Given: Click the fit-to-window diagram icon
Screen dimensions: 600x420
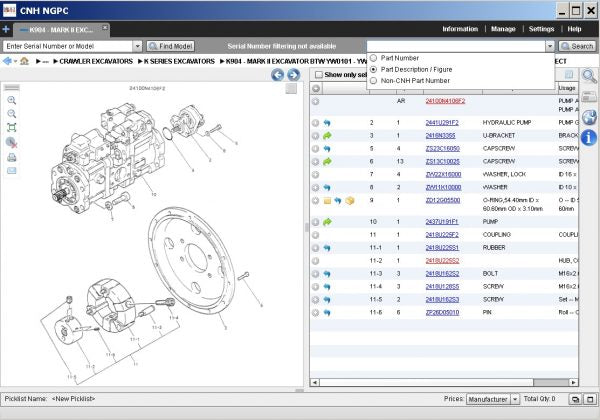Looking at the screenshot, I should pos(12,128).
